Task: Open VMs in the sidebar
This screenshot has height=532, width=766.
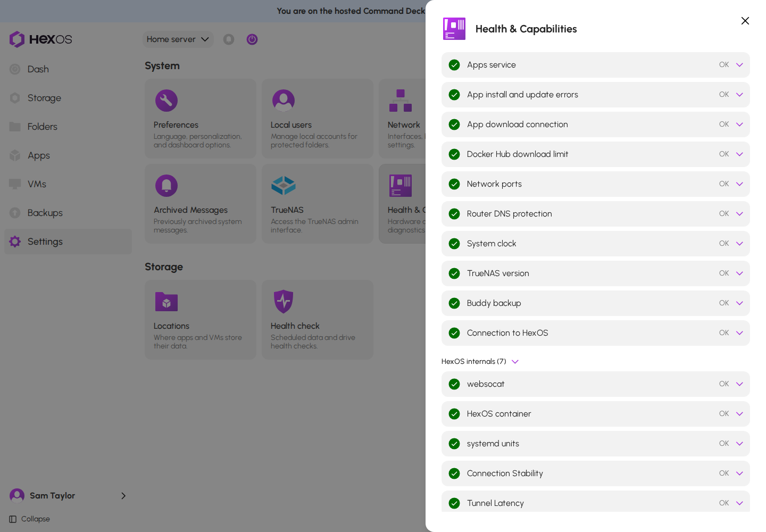Action: click(x=68, y=184)
